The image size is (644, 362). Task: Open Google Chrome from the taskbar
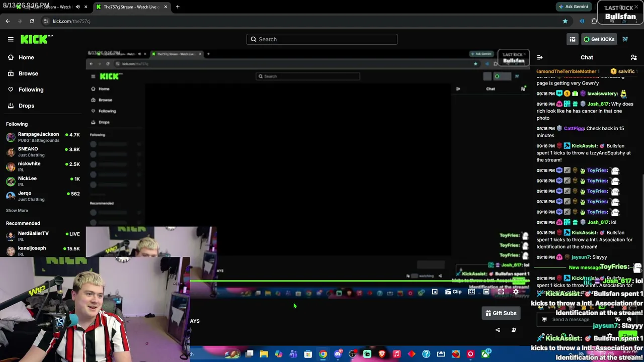click(x=323, y=354)
